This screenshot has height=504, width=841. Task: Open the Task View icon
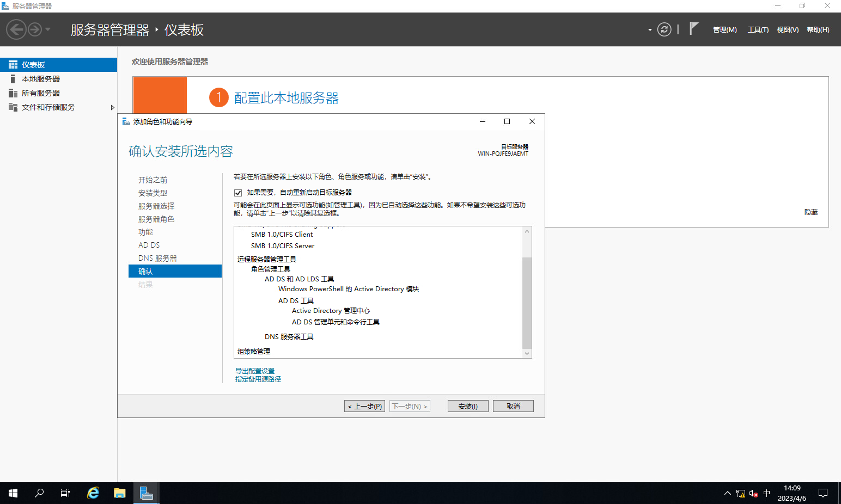(x=65, y=493)
